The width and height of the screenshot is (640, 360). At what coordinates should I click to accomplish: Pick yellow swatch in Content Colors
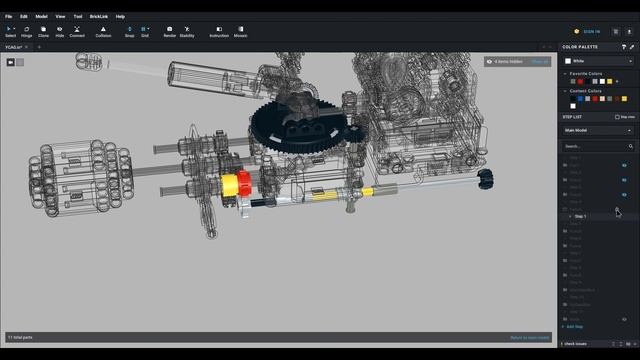624,99
